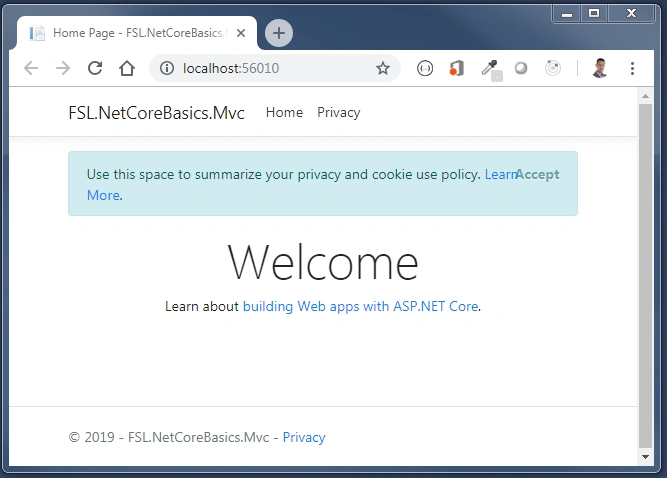Viewport: 667px width, 478px height.
Task: Click the © 2019 - FSL.NetCoreBasics.Mvc footer text
Action: 169,437
